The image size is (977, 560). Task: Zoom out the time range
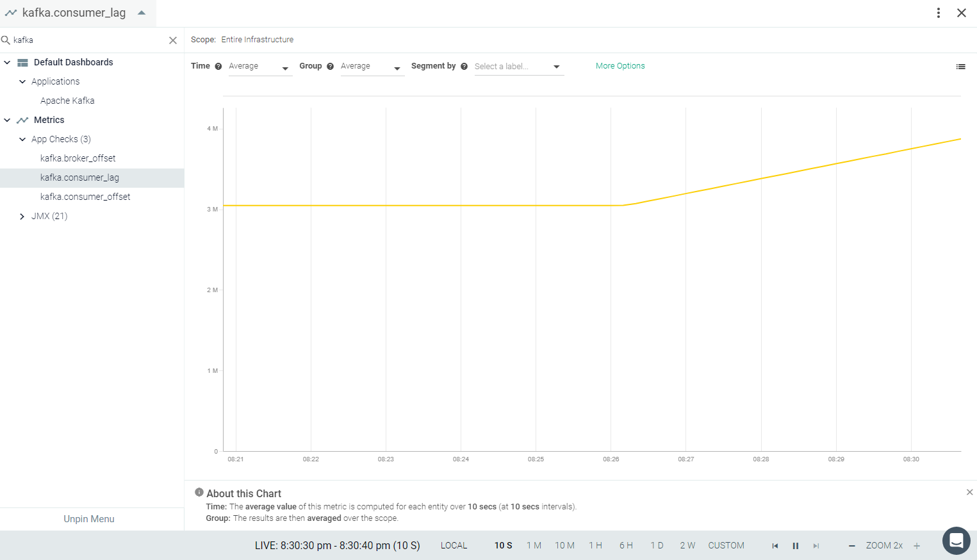852,546
